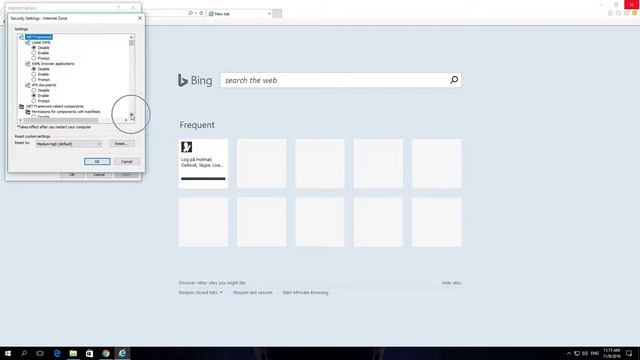Click the settings list scroll-down arrow

[x=131, y=115]
